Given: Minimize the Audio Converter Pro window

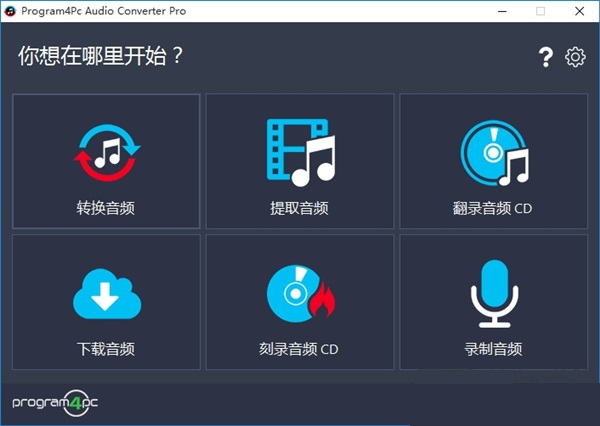Looking at the screenshot, I should [x=502, y=11].
